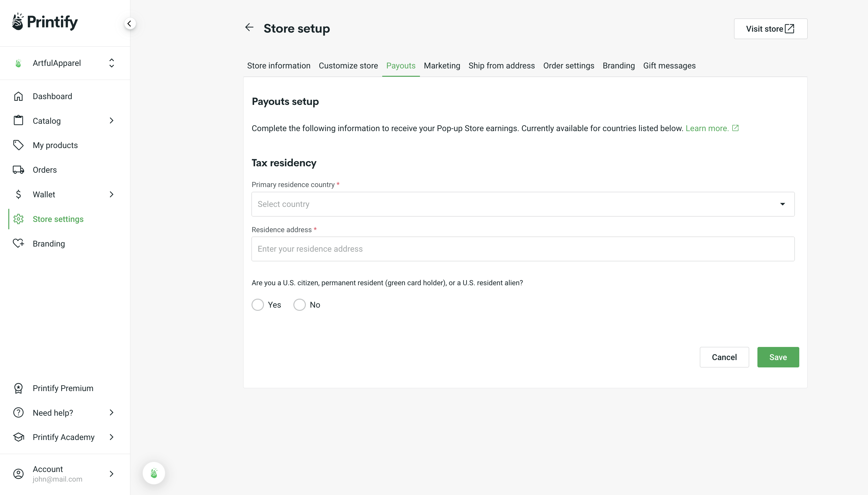
Task: Follow the Learn more link
Action: pos(707,128)
